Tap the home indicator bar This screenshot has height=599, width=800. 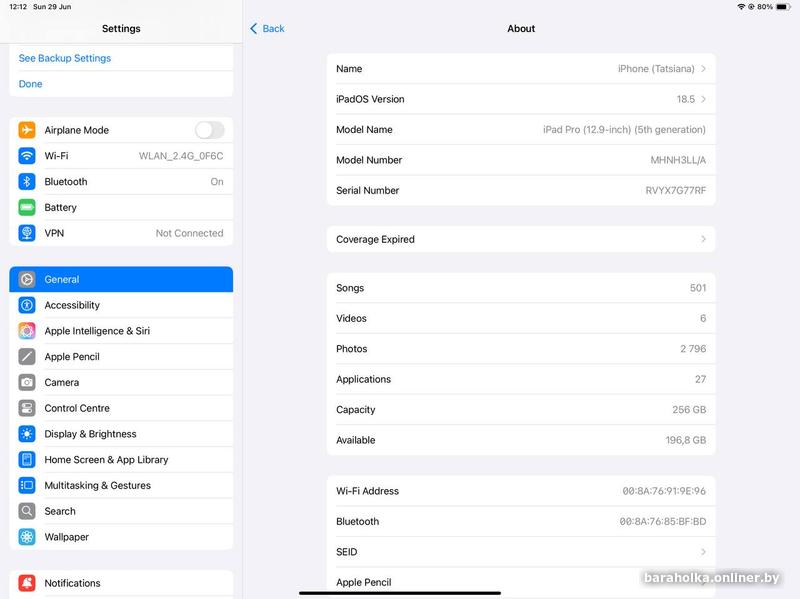[399, 593]
